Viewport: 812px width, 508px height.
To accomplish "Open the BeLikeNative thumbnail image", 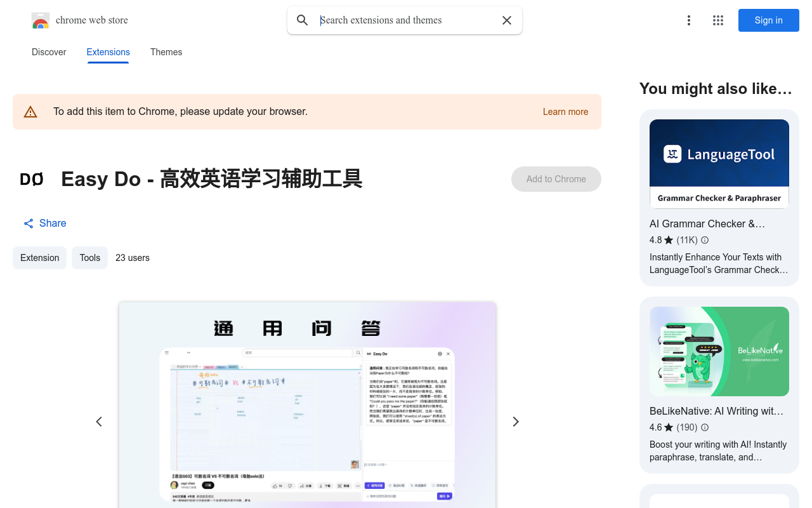I will pyautogui.click(x=719, y=351).
